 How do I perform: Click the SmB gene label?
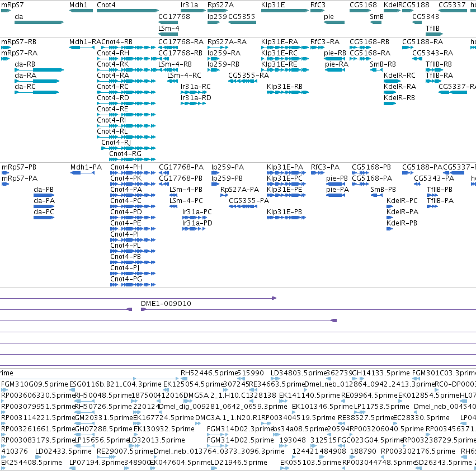point(377,16)
